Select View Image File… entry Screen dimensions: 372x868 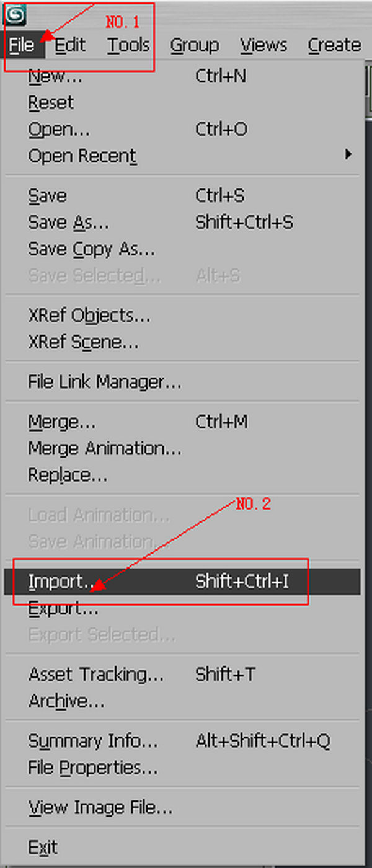(x=182, y=808)
